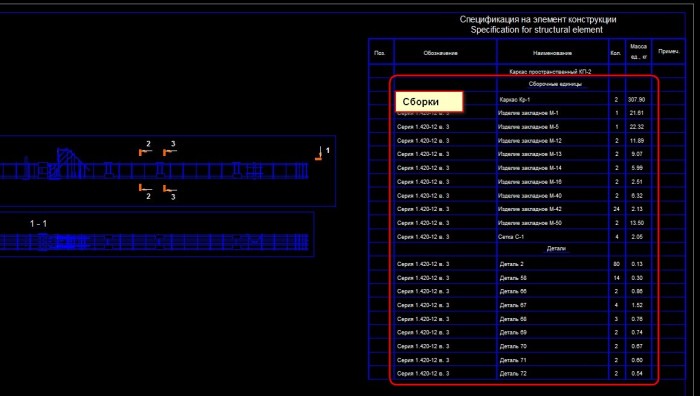Click the yellow Сборки callout label
700x396 pixels.
coord(429,102)
